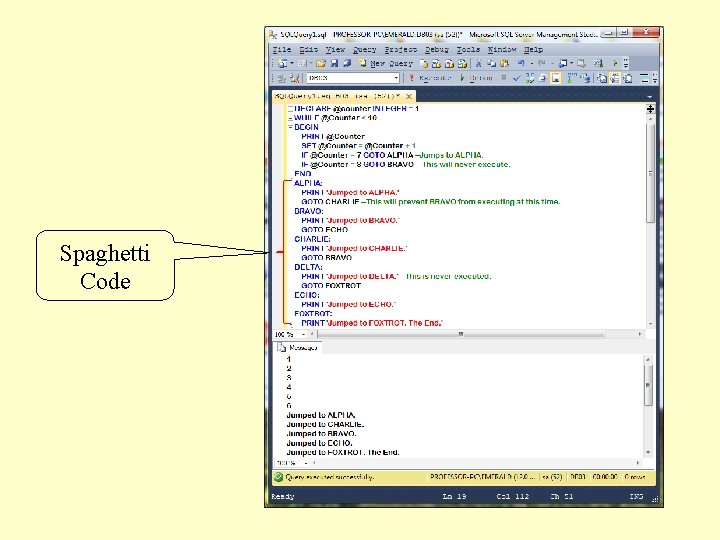Click the Spaghetti Code callout label

(105, 267)
